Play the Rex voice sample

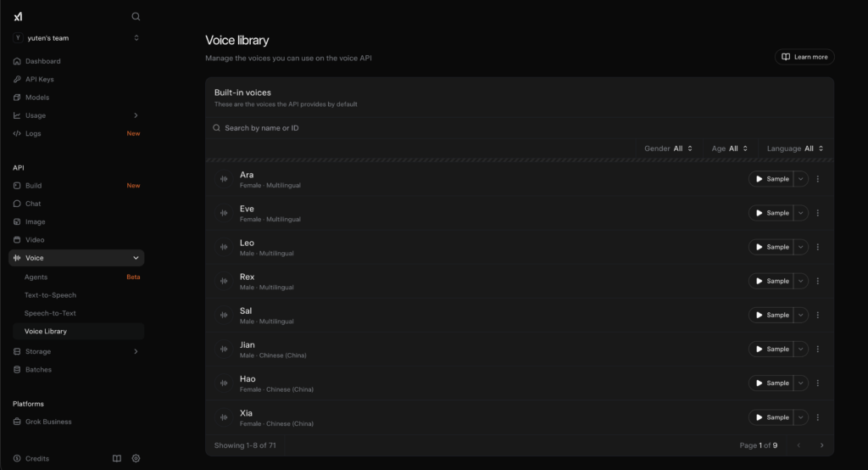click(x=771, y=281)
